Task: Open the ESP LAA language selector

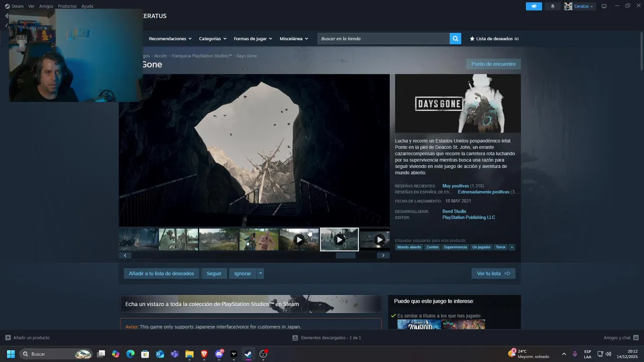Action: click(588, 354)
